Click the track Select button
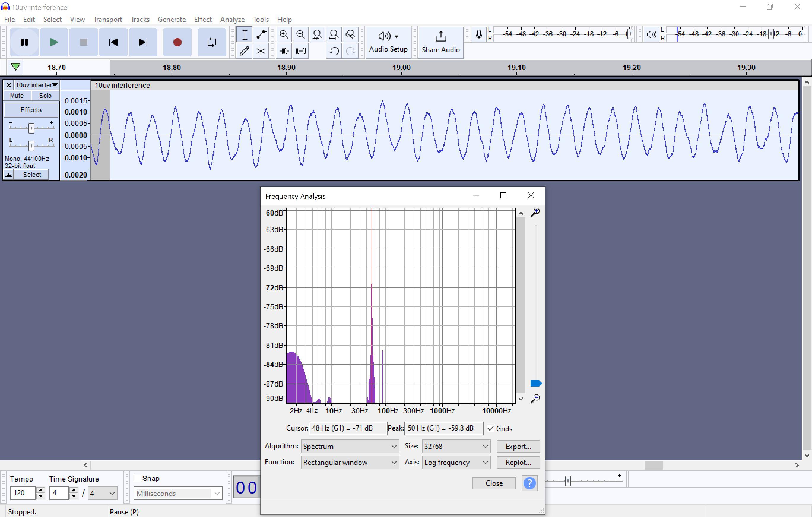 [x=32, y=175]
